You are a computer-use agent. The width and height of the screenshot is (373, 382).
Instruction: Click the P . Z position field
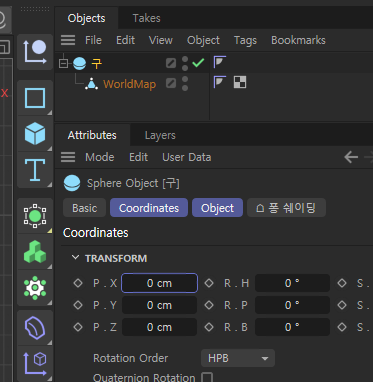[160, 327]
